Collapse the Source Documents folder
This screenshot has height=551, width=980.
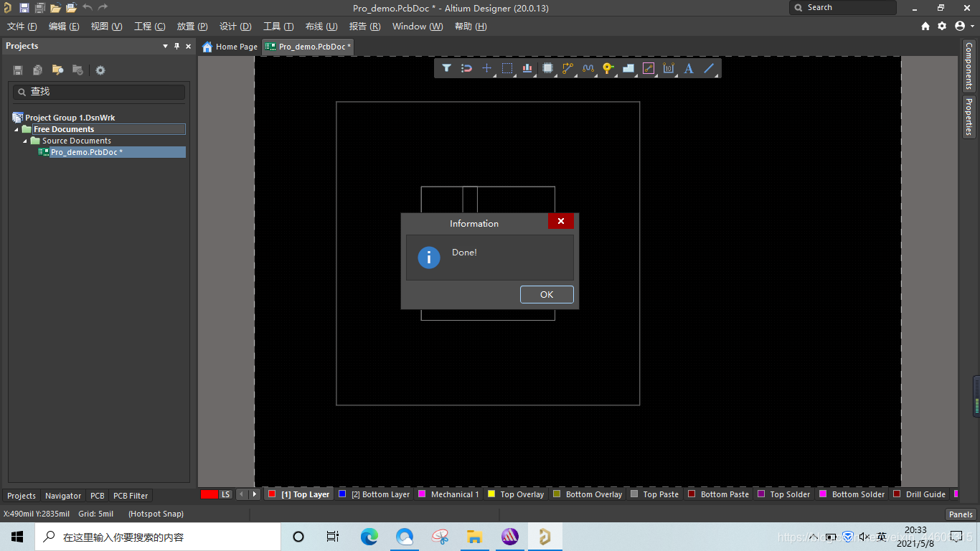(25, 141)
